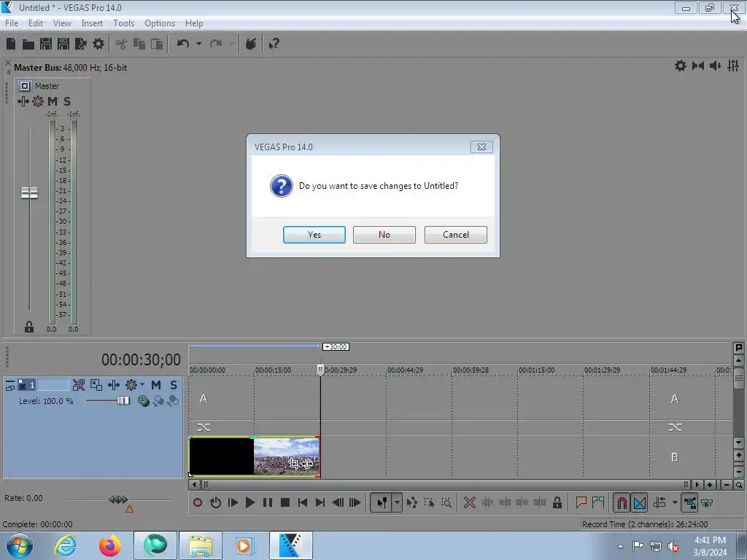The height and width of the screenshot is (560, 747).
Task: Toggle the Master fader channel lock
Action: [x=29, y=327]
